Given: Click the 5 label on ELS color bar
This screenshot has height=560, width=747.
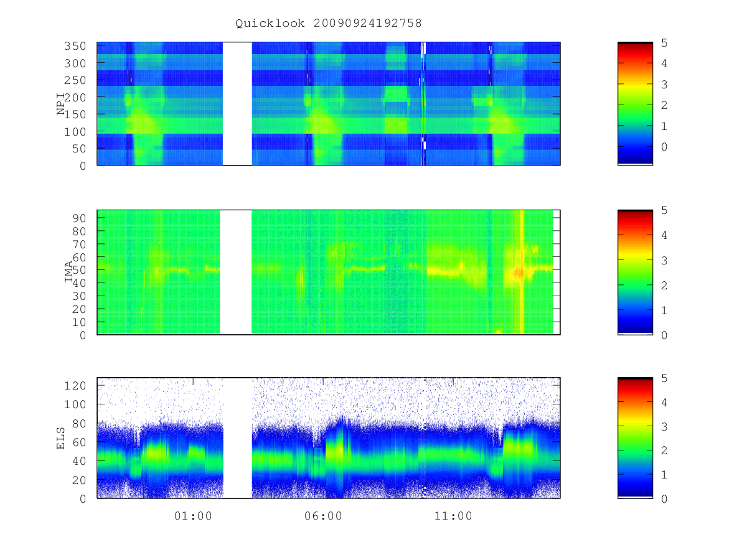Looking at the screenshot, I should click(664, 378).
